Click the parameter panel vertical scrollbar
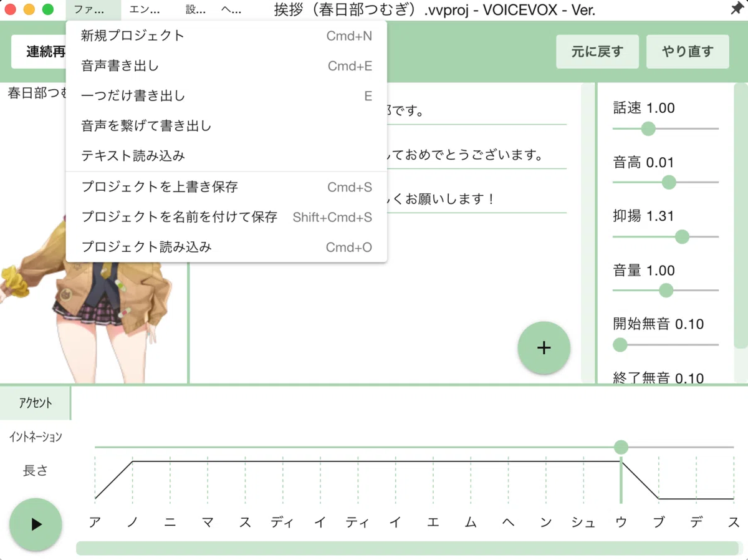748x560 pixels. pyautogui.click(x=741, y=215)
